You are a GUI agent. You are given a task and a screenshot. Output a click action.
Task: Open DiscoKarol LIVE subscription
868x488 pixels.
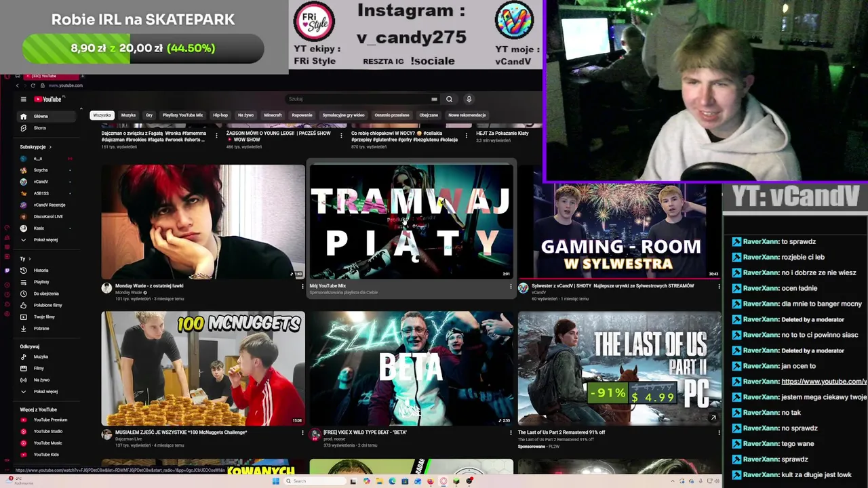pos(47,216)
